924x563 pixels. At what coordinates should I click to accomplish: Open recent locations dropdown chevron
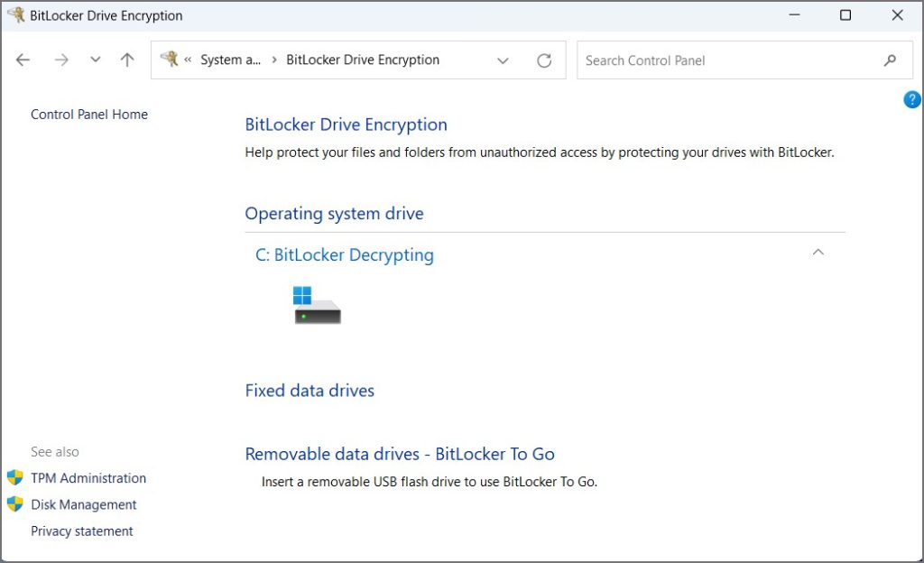(95, 60)
